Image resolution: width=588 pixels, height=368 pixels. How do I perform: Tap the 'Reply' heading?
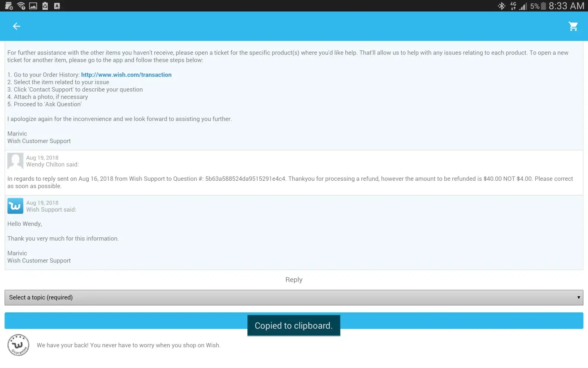click(294, 280)
